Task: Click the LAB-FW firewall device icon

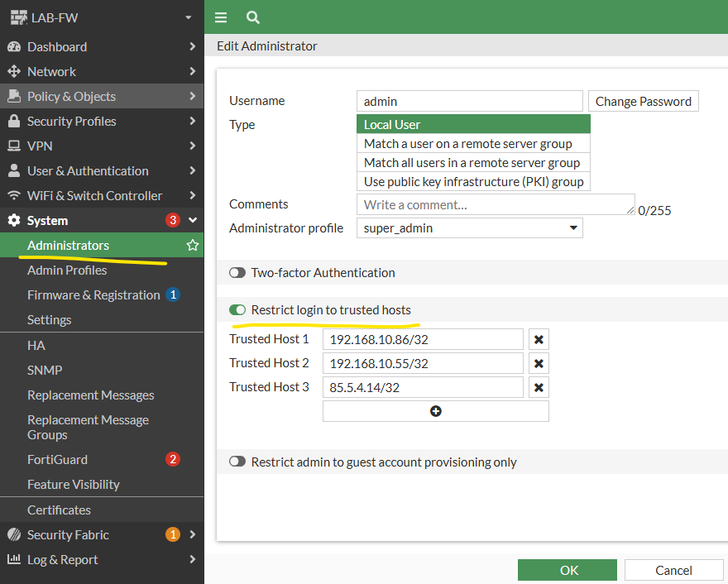Action: pyautogui.click(x=19, y=17)
